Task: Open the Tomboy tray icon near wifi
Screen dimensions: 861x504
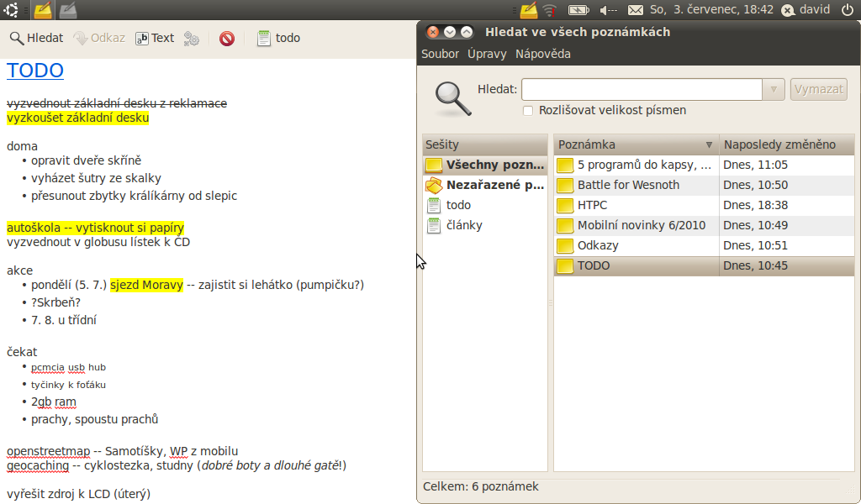Action: coord(528,10)
